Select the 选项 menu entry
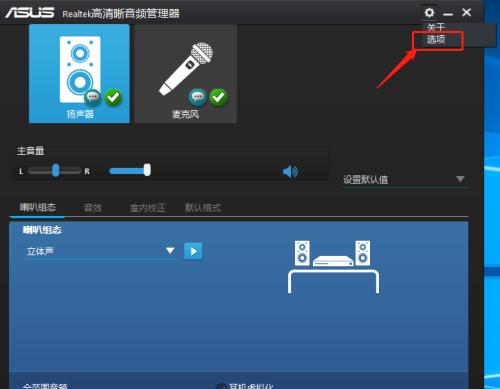Image resolution: width=500 pixels, height=389 pixels. click(x=436, y=40)
